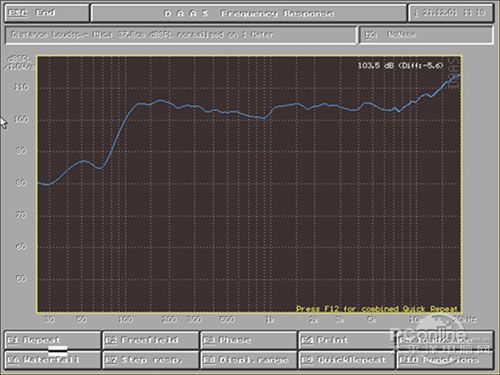
Task: Select the measurement distance description field
Action: (x=181, y=35)
